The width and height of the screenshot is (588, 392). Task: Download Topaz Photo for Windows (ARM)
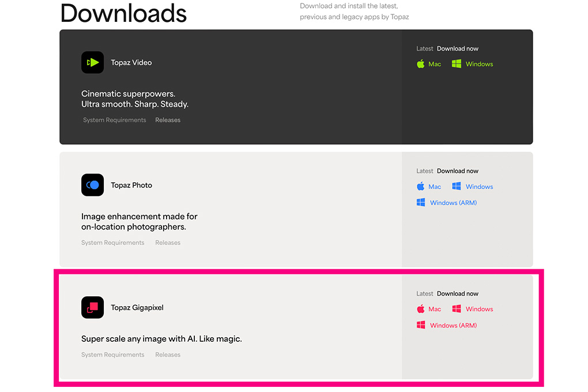(453, 203)
